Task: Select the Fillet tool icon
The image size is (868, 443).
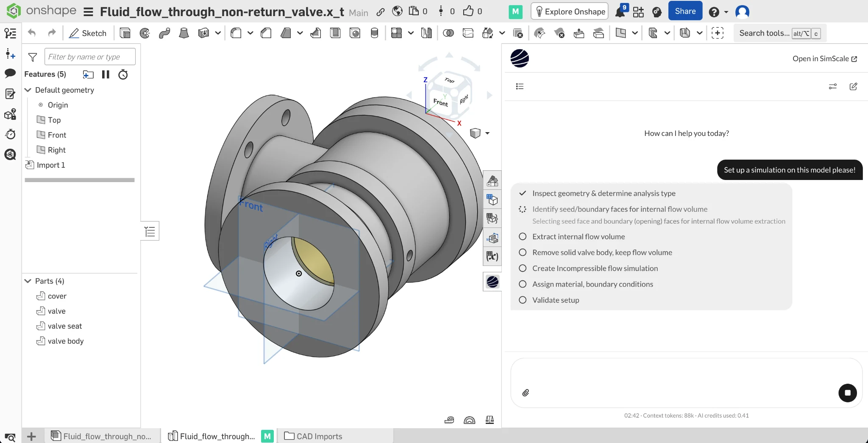Action: 236,33
